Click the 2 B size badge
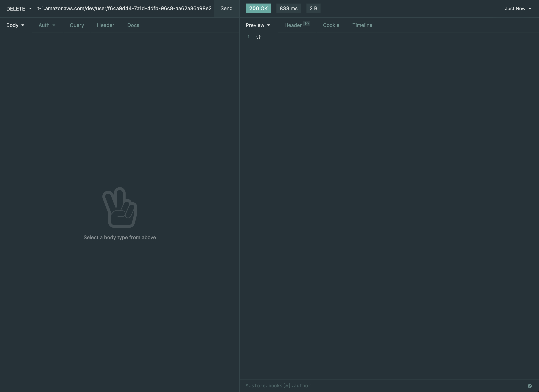The image size is (539, 392). click(x=313, y=8)
